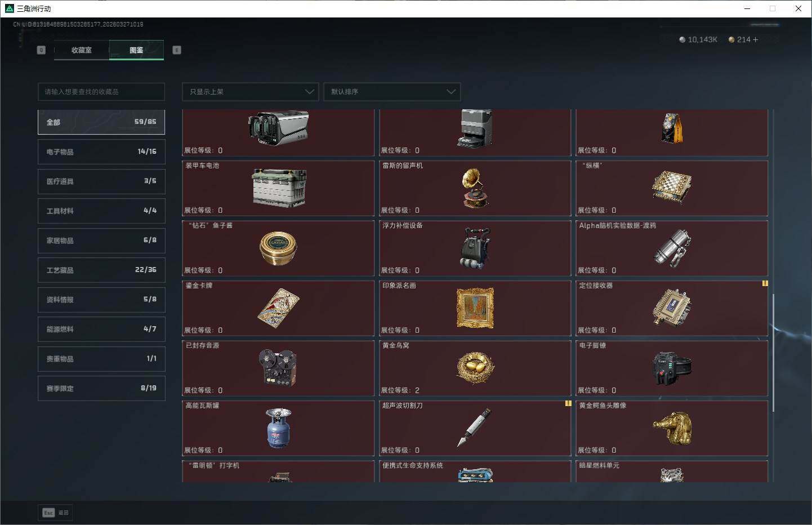Show the 电子物品 category list
812x525 pixels.
point(101,152)
